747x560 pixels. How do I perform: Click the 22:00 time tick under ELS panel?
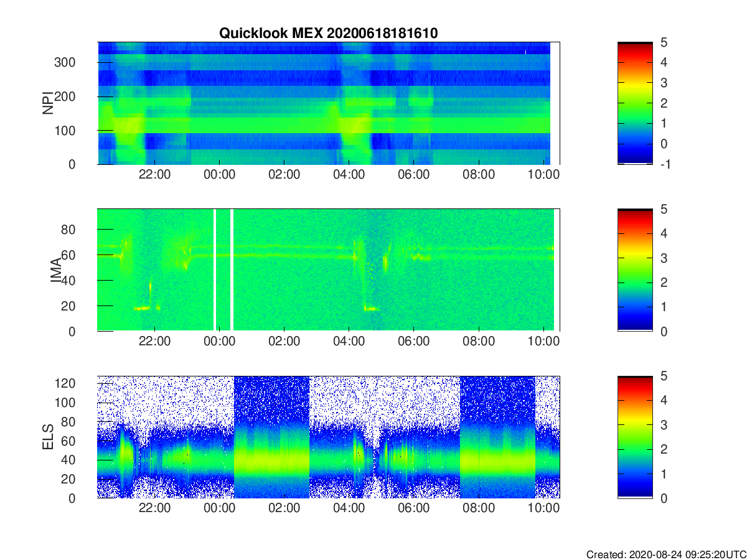[x=154, y=508]
